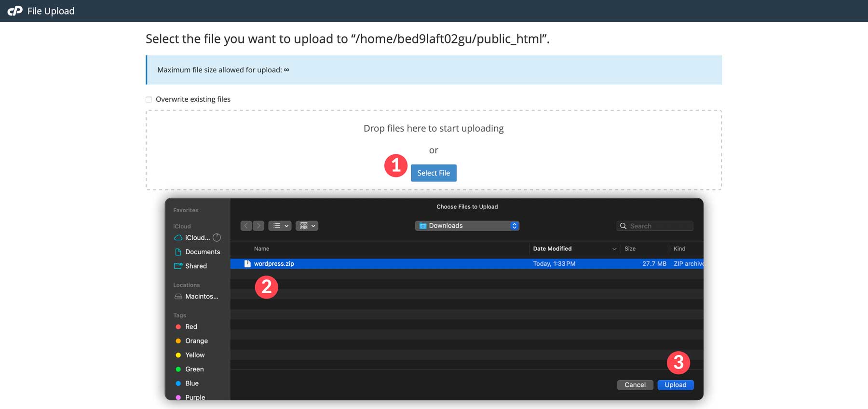Click the Drop files here upload area

tap(434, 150)
